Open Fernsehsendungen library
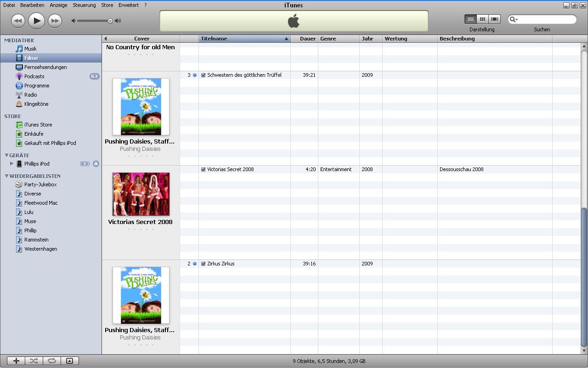 pyautogui.click(x=51, y=67)
